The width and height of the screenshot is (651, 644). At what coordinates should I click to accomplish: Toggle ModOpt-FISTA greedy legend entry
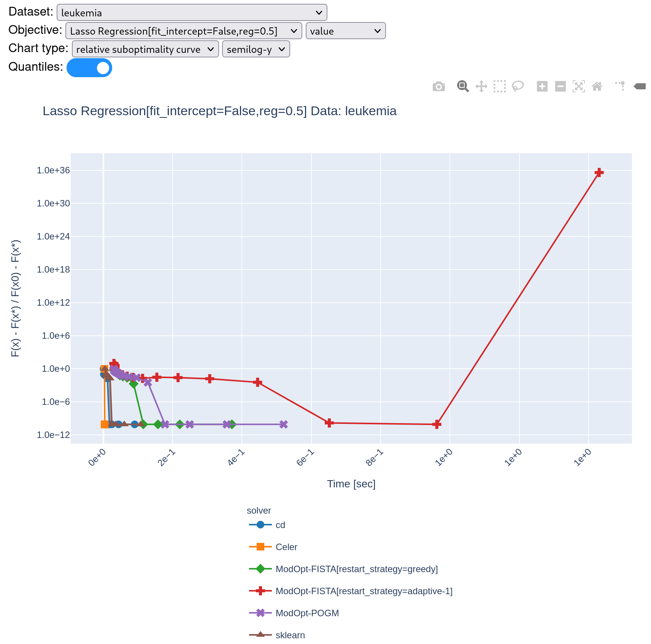[x=344, y=569]
